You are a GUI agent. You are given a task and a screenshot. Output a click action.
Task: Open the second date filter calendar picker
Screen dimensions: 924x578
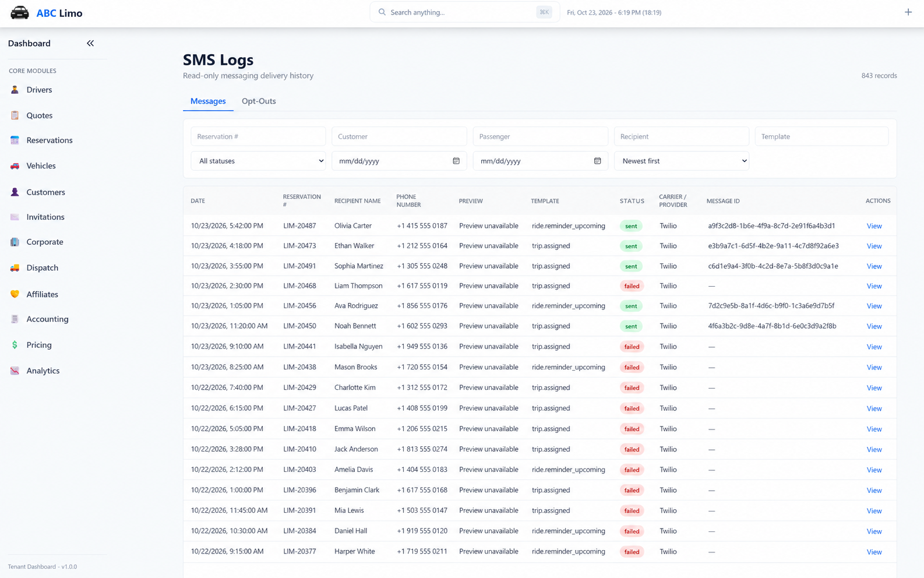pos(597,161)
